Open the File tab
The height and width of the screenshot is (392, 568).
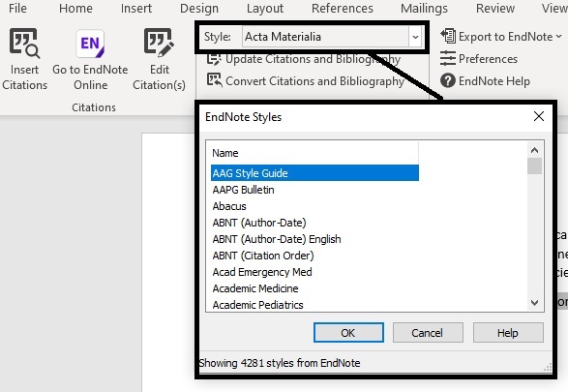17,8
